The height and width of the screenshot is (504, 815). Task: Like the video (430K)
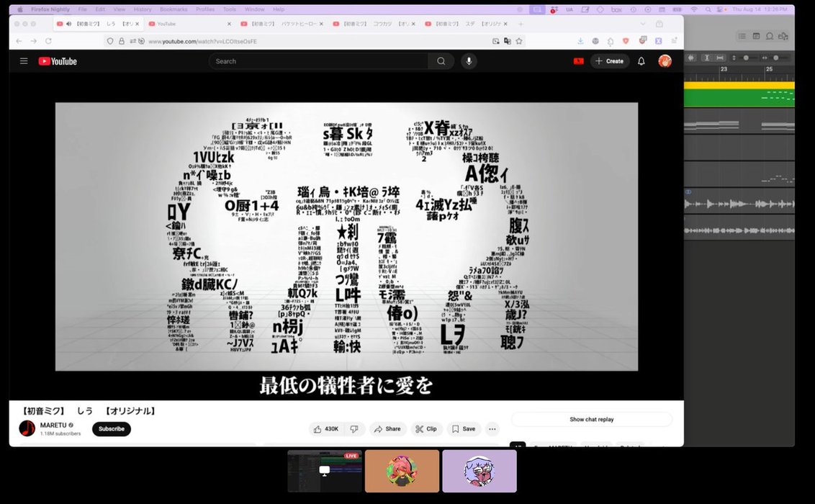(x=326, y=429)
